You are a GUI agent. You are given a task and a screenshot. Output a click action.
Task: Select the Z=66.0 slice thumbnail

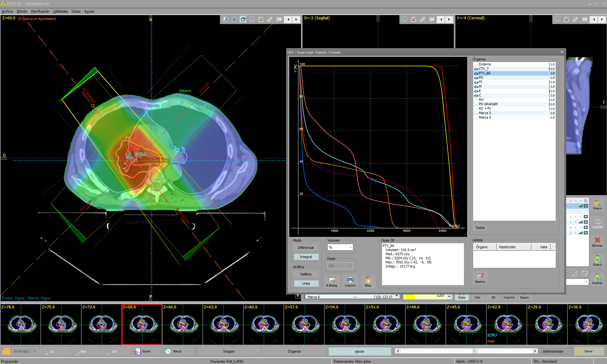(183, 324)
